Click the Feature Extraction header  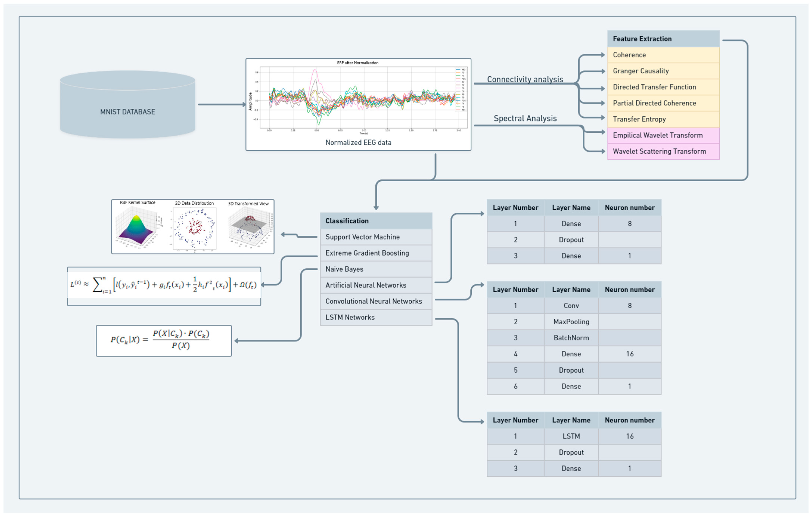(663, 39)
